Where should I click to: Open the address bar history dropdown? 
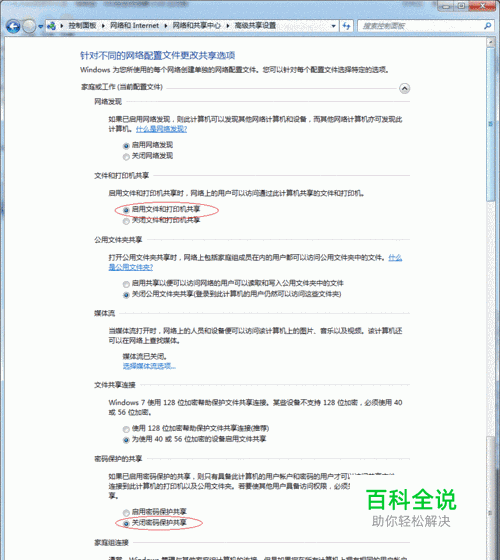click(334, 26)
